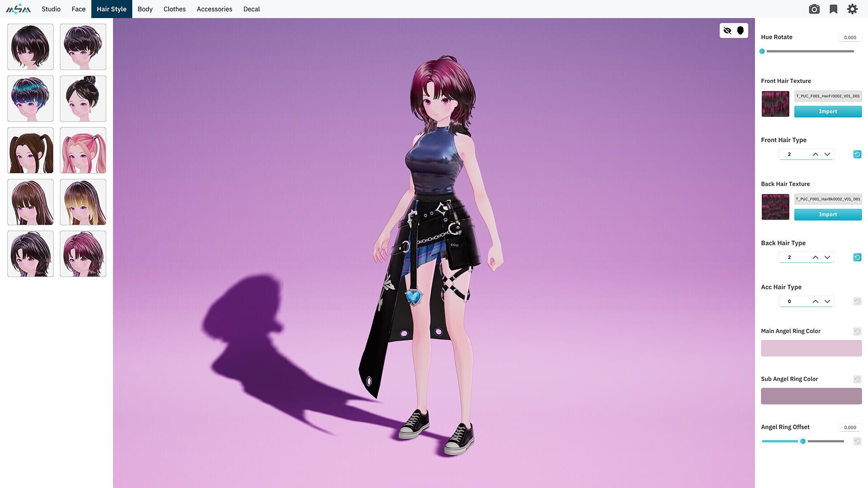
Task: Select the pink twin-tails hairstyle thumbnail
Action: tap(83, 150)
